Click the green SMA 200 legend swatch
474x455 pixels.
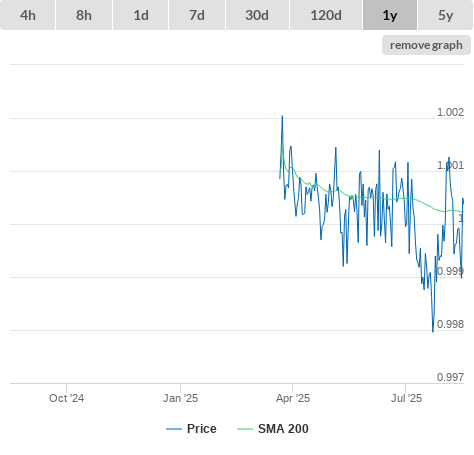point(245,429)
